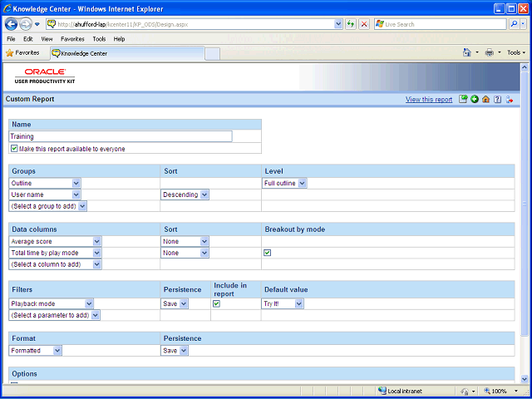Open the Help question mark icon
The image size is (532, 399).
click(497, 99)
